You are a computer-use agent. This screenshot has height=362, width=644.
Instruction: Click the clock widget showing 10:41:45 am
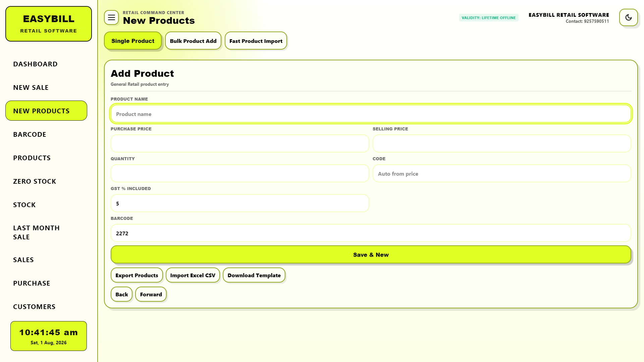point(49,336)
